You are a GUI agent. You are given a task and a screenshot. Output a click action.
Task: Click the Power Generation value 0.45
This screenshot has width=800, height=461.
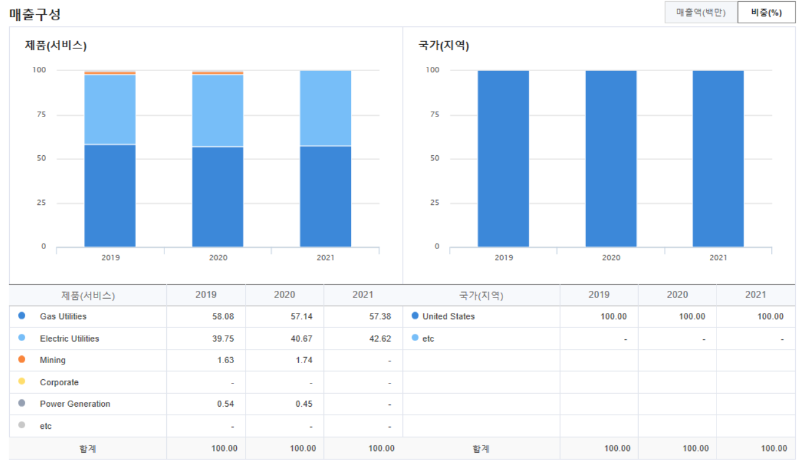304,404
